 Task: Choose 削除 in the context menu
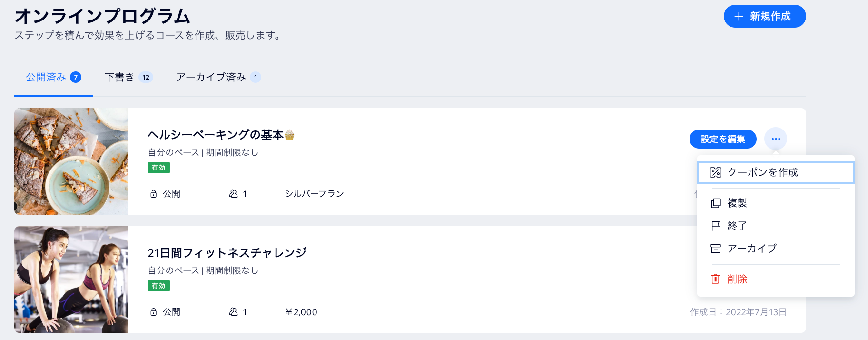point(737,279)
